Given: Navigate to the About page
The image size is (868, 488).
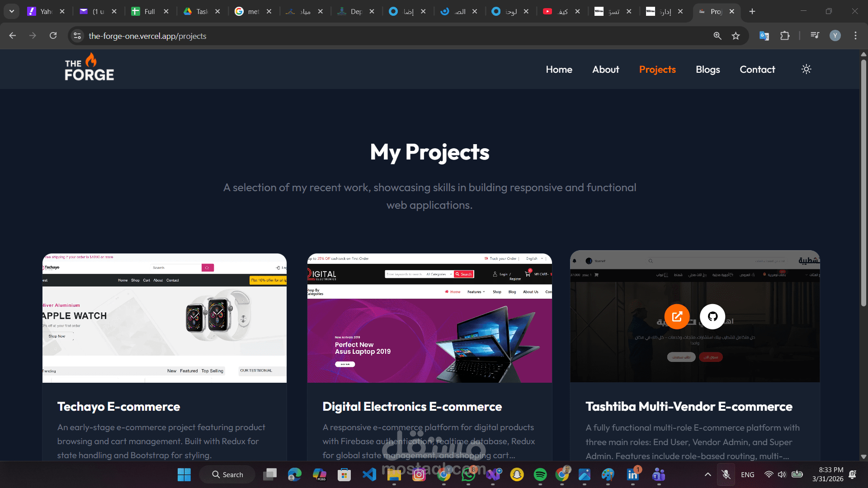Looking at the screenshot, I should (x=605, y=70).
